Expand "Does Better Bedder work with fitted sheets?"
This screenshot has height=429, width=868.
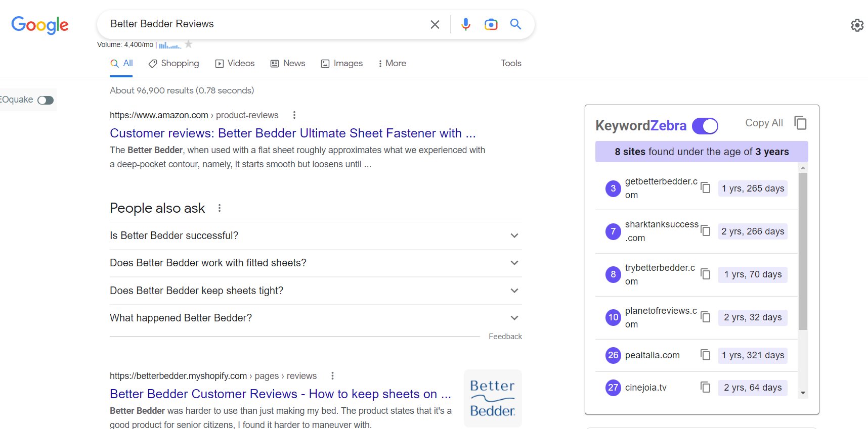coord(316,263)
